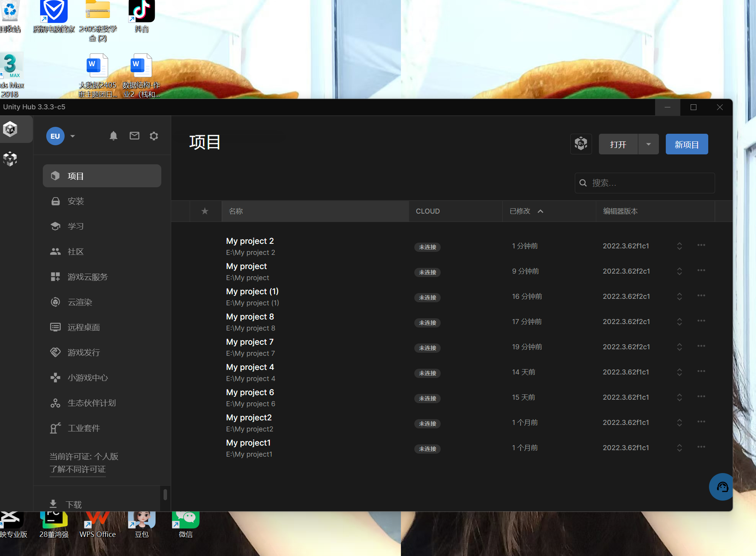Open preferences via gear icon
The height and width of the screenshot is (556, 756).
click(x=154, y=136)
